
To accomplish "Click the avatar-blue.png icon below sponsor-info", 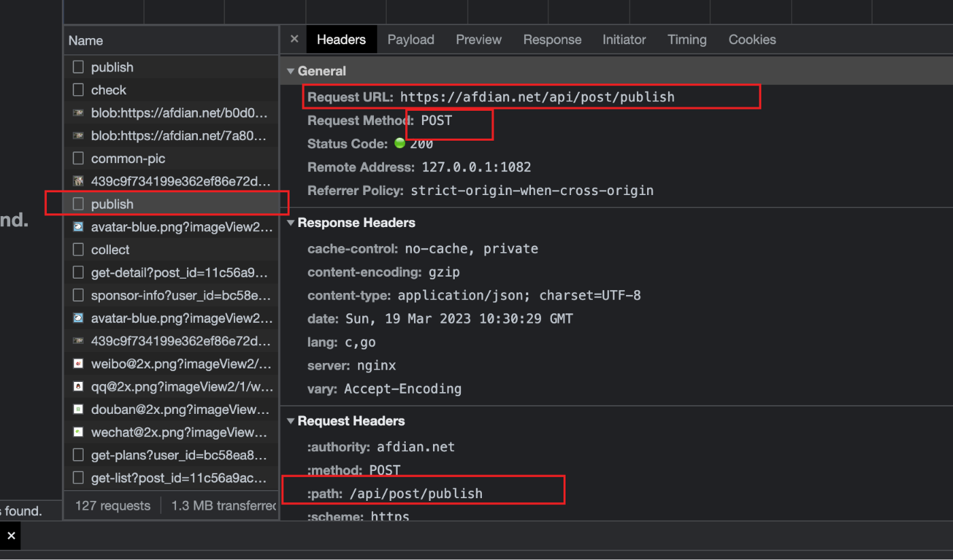I will tap(78, 318).
